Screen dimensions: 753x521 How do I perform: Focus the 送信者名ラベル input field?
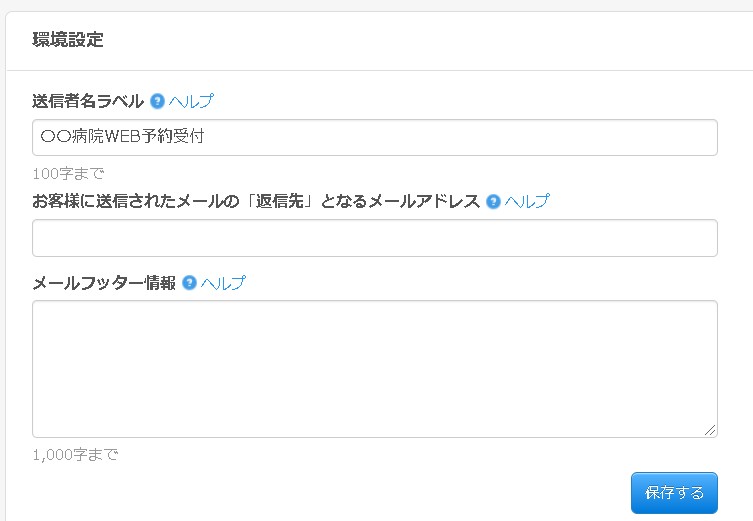[450, 138]
